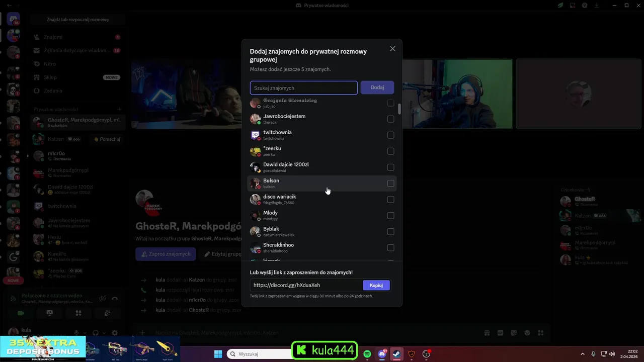
Task: Tick the checkbox for twitchownia
Action: [390, 135]
